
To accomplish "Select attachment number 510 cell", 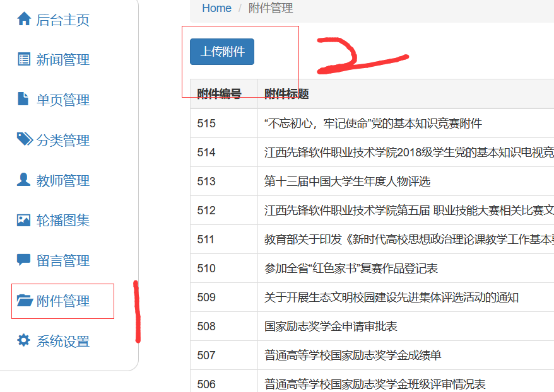I will pyautogui.click(x=224, y=268).
